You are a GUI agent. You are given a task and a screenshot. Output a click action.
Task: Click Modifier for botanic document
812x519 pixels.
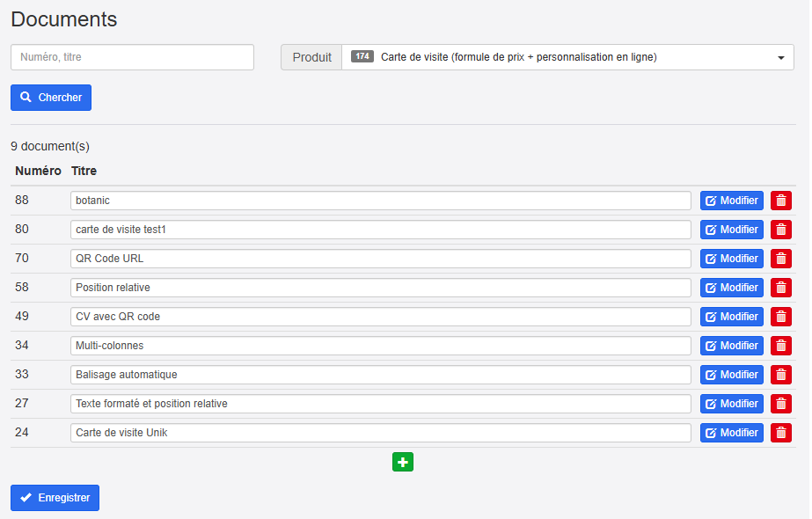pyautogui.click(x=731, y=201)
